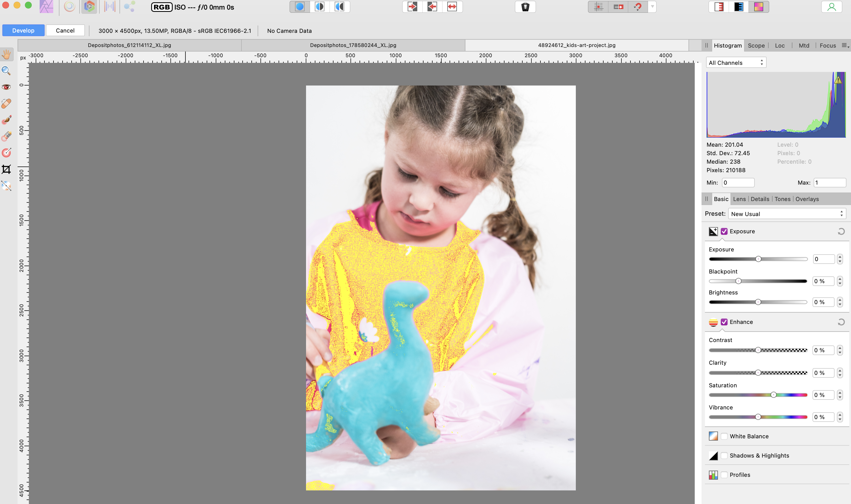Switch to the Details tab
The width and height of the screenshot is (851, 504).
tap(760, 199)
